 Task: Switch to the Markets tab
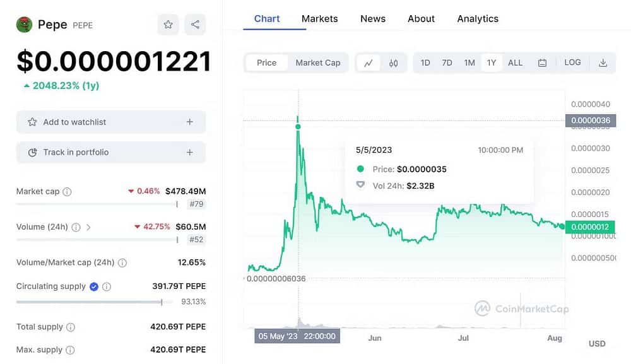(319, 18)
